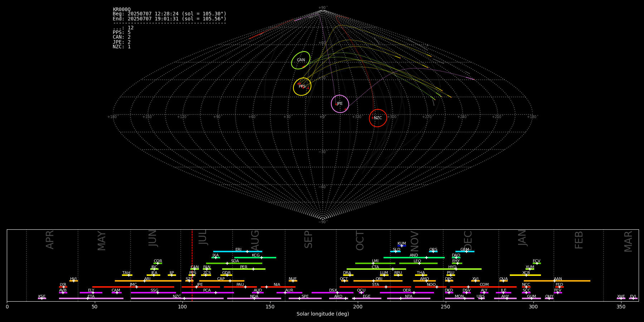
Task: Click the +330 longitude label on sky map
Action: pyautogui.click(x=357, y=117)
